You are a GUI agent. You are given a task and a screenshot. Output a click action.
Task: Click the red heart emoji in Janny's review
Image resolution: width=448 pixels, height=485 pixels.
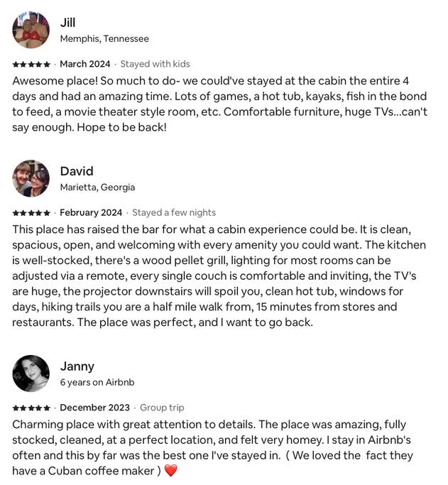[170, 470]
